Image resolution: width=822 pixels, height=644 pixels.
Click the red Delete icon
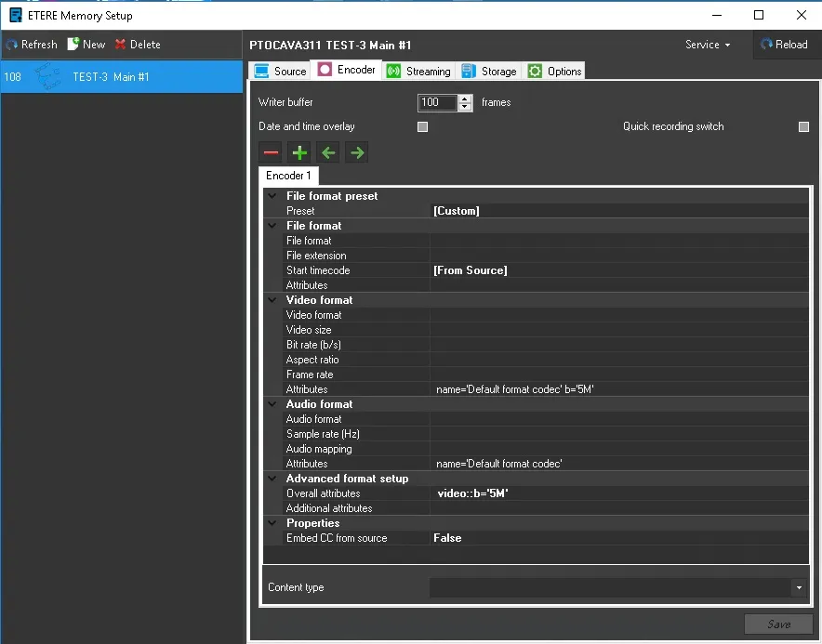pyautogui.click(x=121, y=45)
